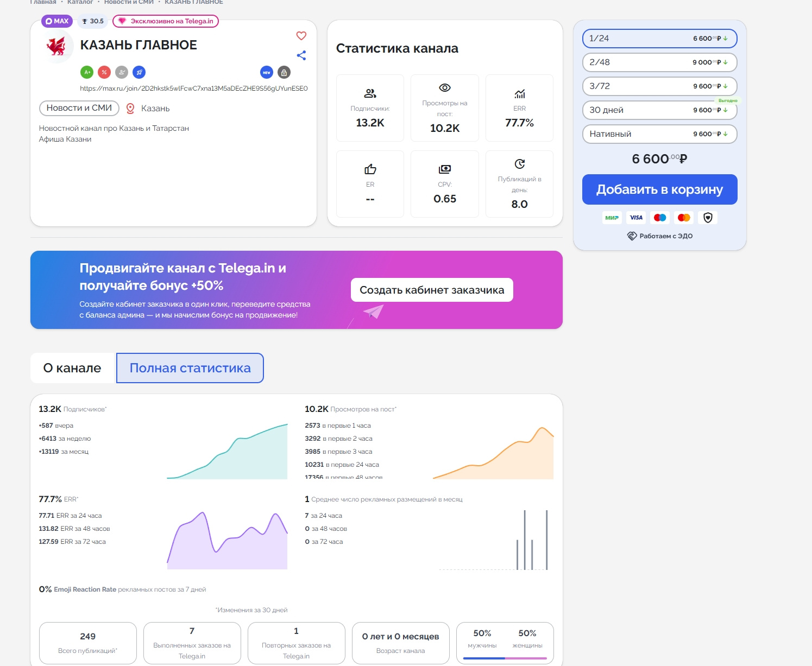Image resolution: width=812 pixels, height=666 pixels.
Task: Go to Каталог in breadcrumbs
Action: [80, 2]
